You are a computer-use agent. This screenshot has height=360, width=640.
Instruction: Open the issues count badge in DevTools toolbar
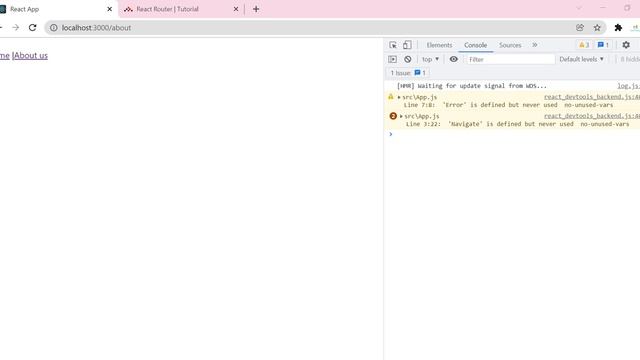click(x=603, y=45)
